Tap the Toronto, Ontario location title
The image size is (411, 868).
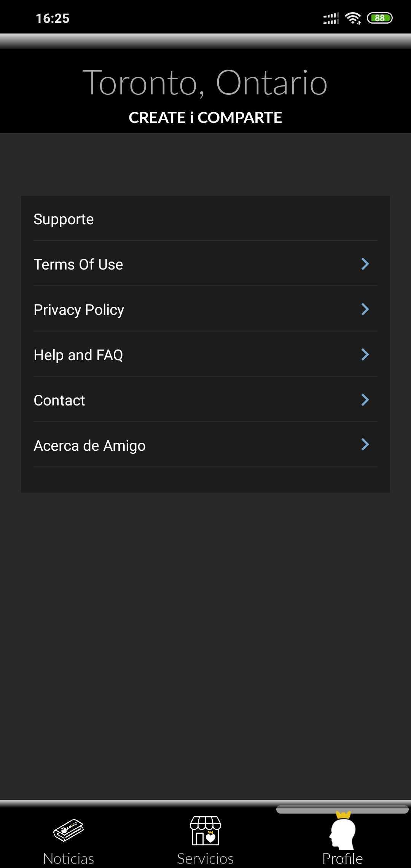pos(205,83)
